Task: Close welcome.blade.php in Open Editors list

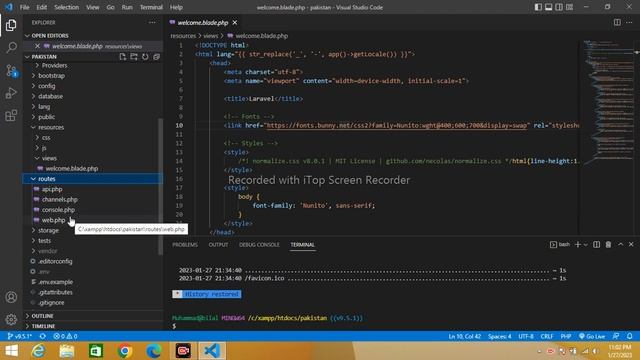Action: click(x=37, y=46)
